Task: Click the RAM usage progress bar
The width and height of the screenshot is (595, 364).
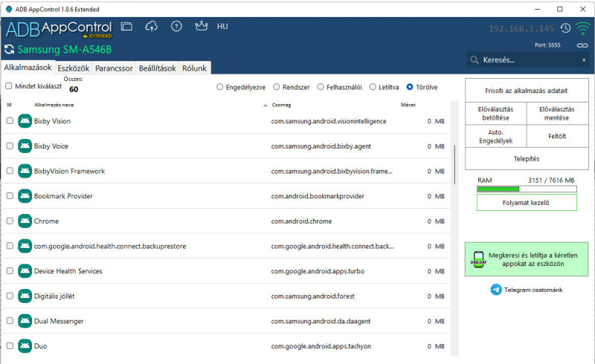Action: (x=527, y=189)
